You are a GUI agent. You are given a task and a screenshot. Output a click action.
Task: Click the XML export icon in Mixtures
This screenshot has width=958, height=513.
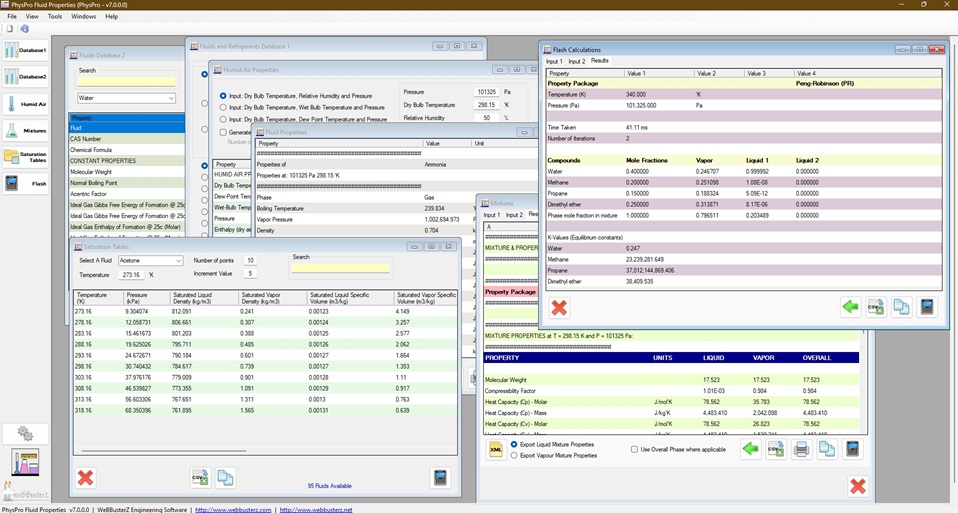(x=495, y=450)
